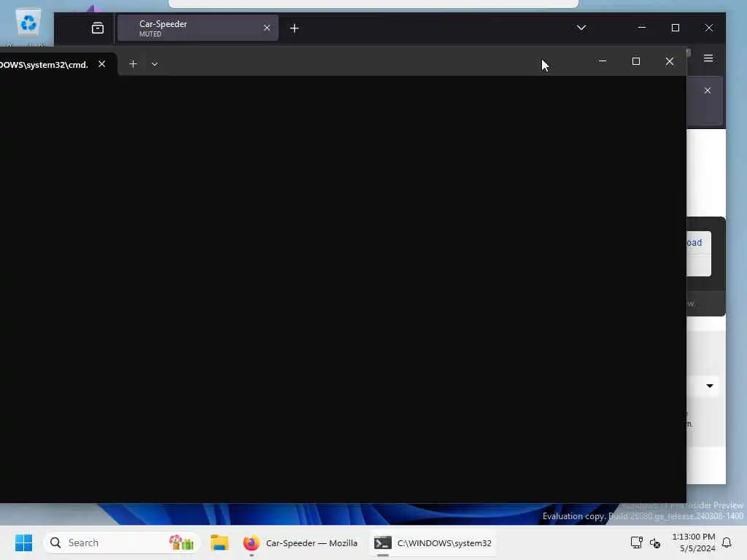The width and height of the screenshot is (747, 560).
Task: Minimize the terminal window
Action: point(602,61)
